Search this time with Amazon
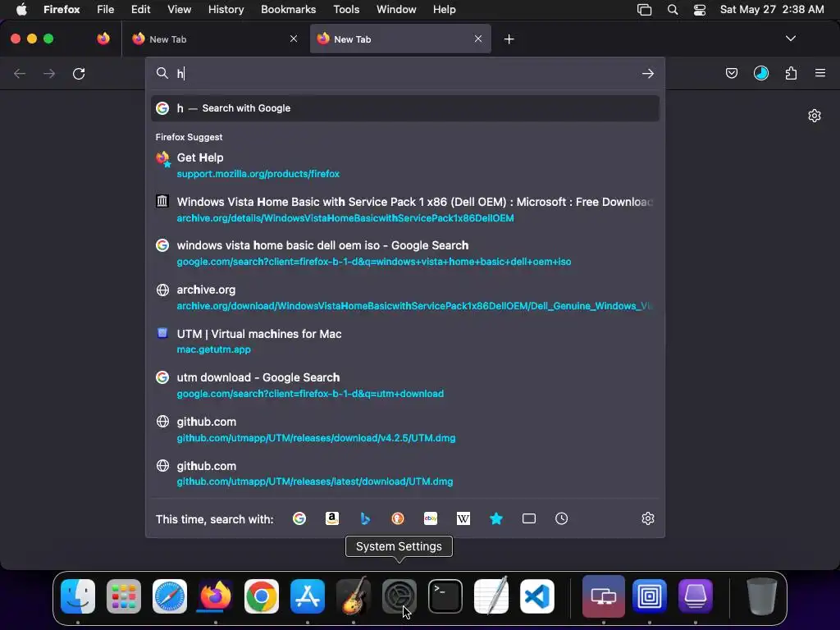The height and width of the screenshot is (630, 840). 332,518
